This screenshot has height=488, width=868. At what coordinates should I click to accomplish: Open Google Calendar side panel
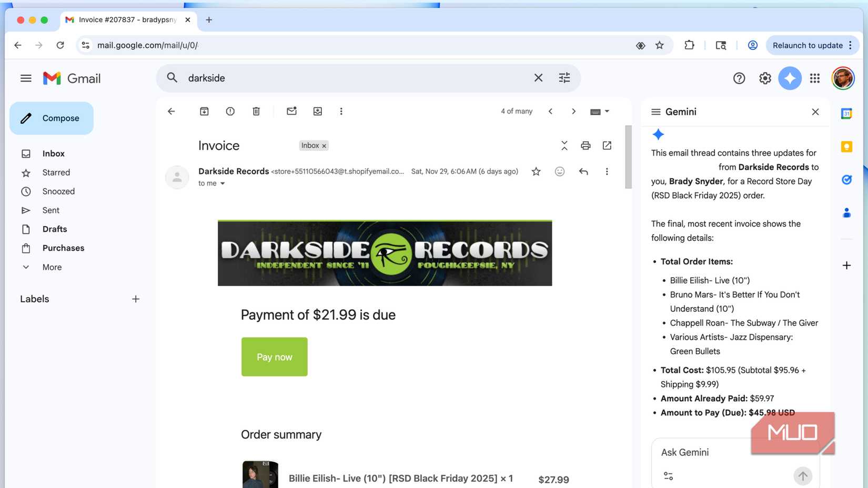tap(846, 114)
